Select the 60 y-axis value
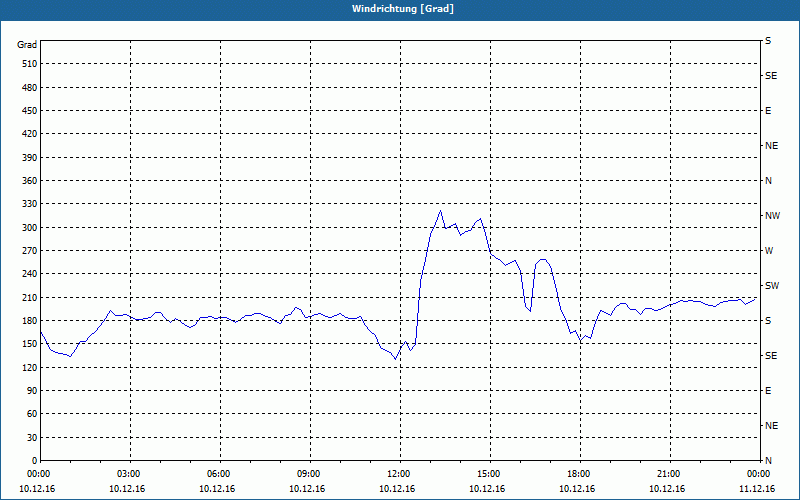Image resolution: width=800 pixels, height=500 pixels. click(x=32, y=414)
